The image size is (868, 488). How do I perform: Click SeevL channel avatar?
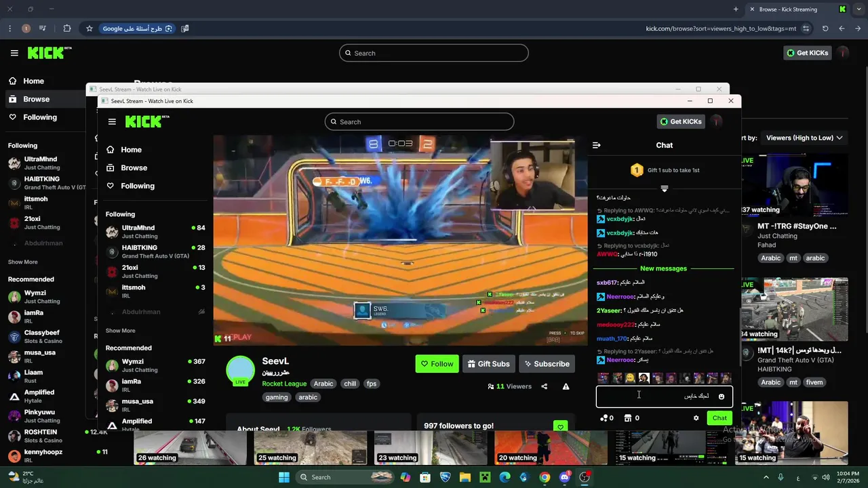240,369
